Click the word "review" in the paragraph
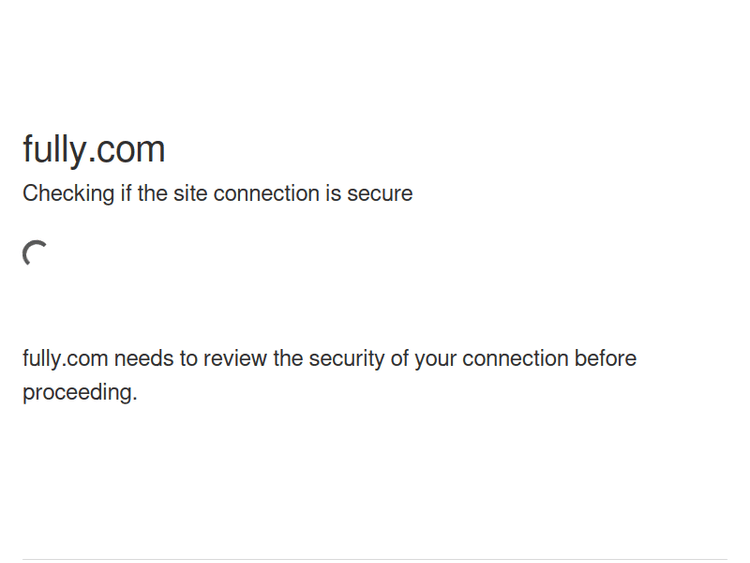 (x=237, y=359)
